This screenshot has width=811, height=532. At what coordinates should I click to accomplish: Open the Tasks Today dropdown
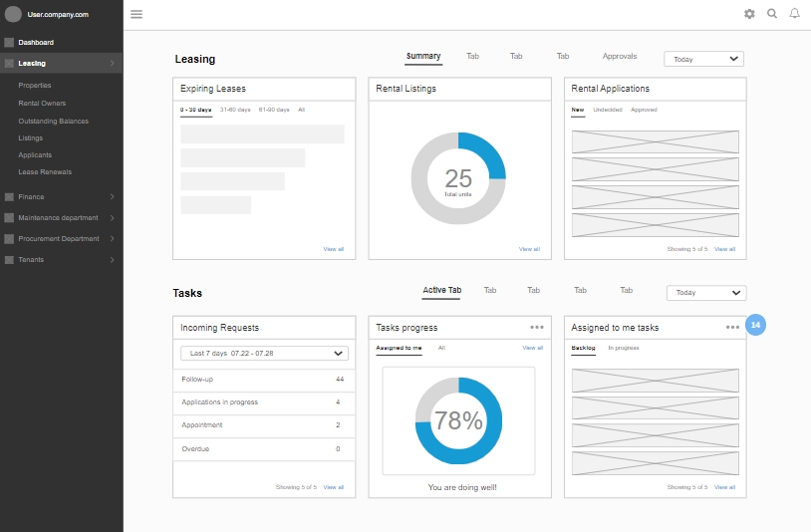pos(706,293)
